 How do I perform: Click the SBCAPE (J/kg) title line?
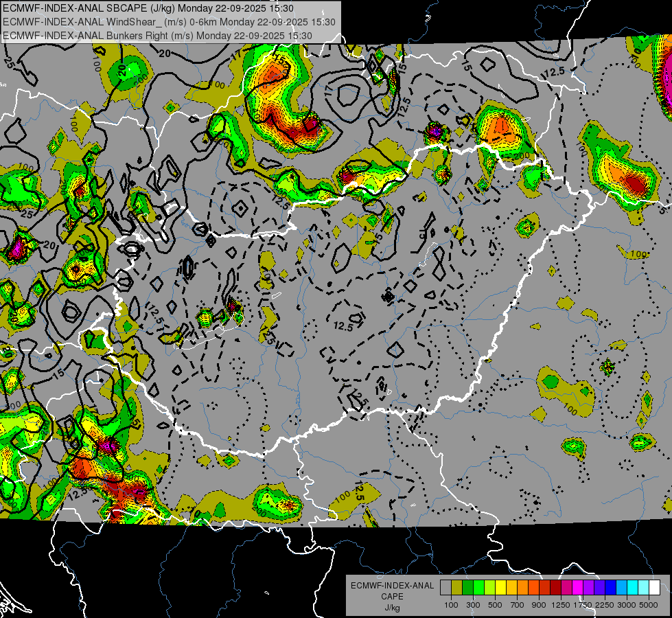[x=148, y=8]
